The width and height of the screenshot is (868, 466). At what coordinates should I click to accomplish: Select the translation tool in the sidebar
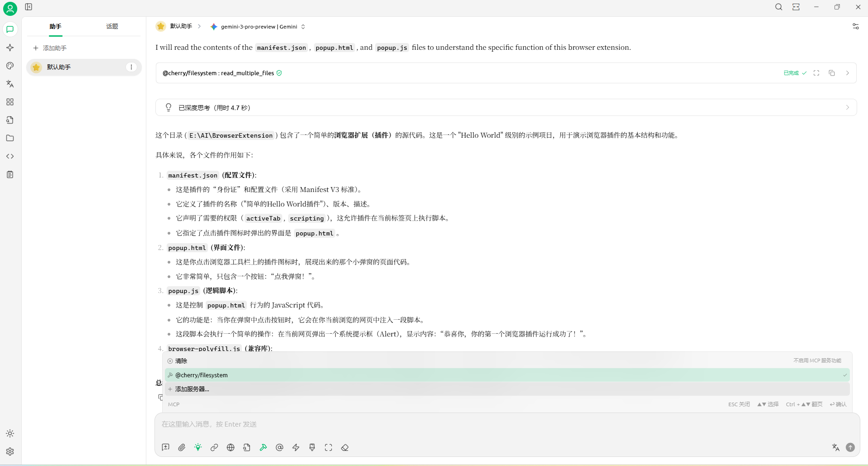pos(10,84)
